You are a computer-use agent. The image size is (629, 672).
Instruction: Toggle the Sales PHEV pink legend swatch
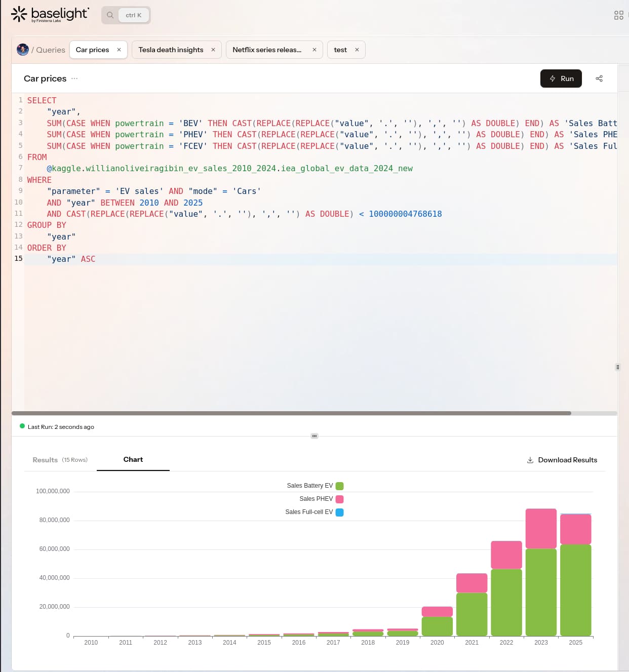[340, 499]
